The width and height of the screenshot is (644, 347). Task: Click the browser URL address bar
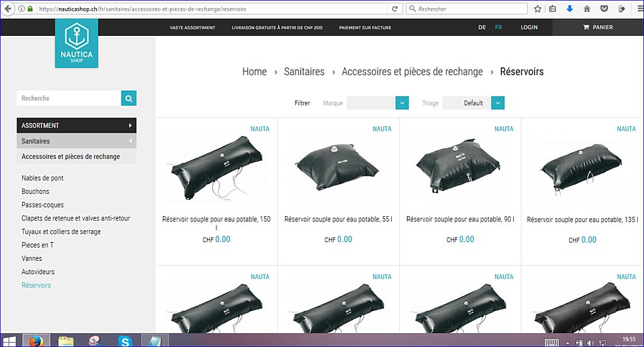(x=211, y=9)
